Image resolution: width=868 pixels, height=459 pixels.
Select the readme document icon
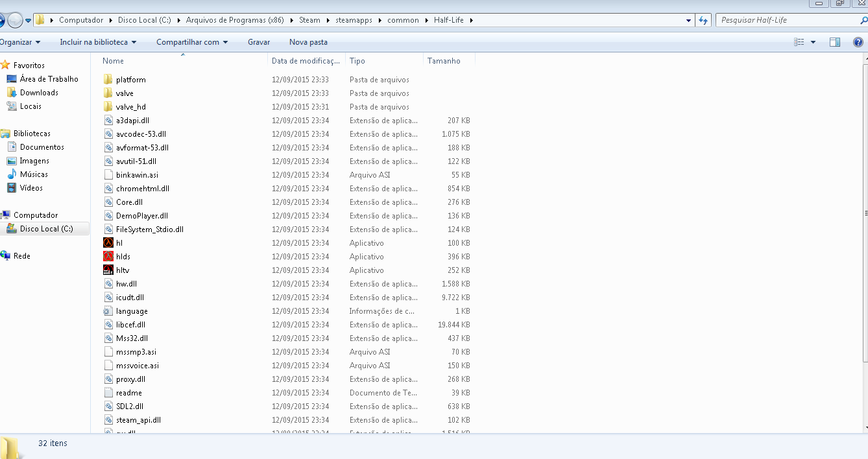(x=108, y=392)
